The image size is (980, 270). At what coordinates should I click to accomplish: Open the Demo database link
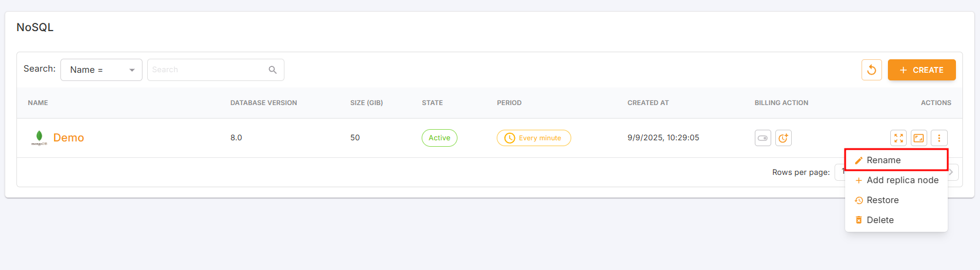click(x=69, y=138)
